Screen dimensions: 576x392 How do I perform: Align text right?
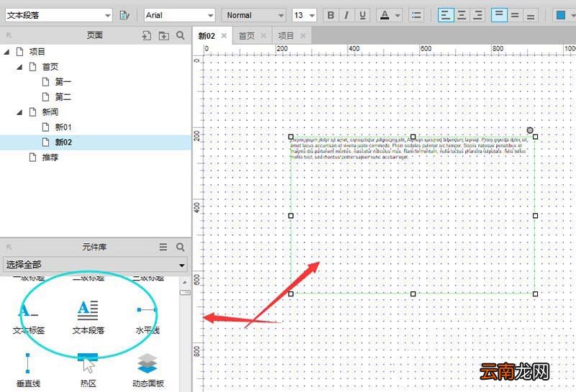477,15
